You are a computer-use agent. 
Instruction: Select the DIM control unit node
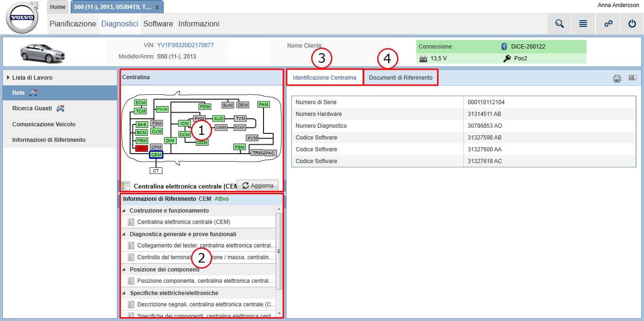tap(170, 140)
